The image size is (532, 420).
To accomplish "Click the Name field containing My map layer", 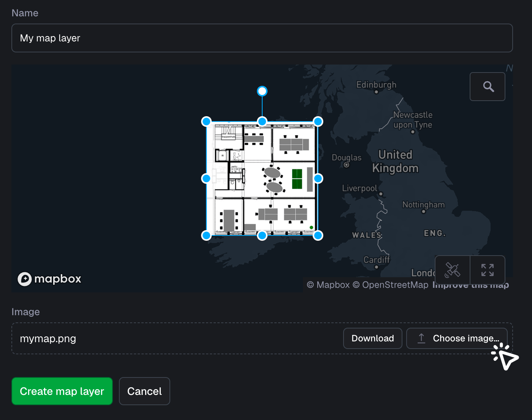I will tap(262, 38).
